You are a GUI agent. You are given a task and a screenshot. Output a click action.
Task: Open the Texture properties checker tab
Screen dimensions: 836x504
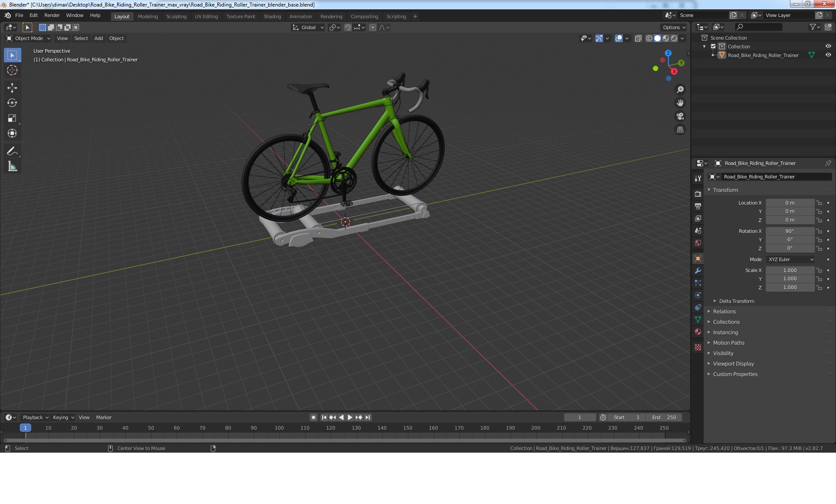pyautogui.click(x=698, y=347)
